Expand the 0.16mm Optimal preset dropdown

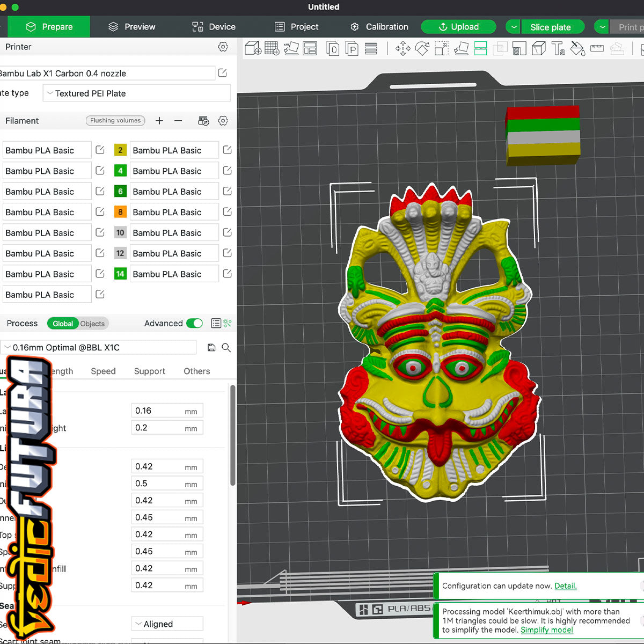pos(99,348)
